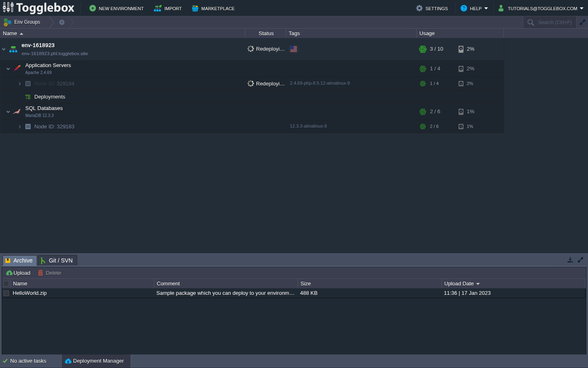Sort by the Name column header
588x368 pixels.
click(x=122, y=34)
